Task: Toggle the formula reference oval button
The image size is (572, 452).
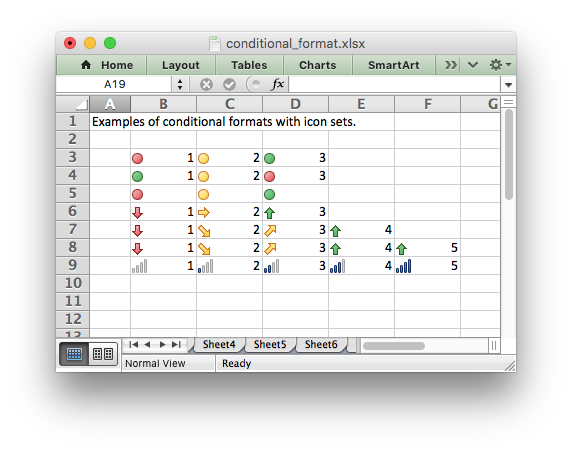Action: tap(254, 84)
